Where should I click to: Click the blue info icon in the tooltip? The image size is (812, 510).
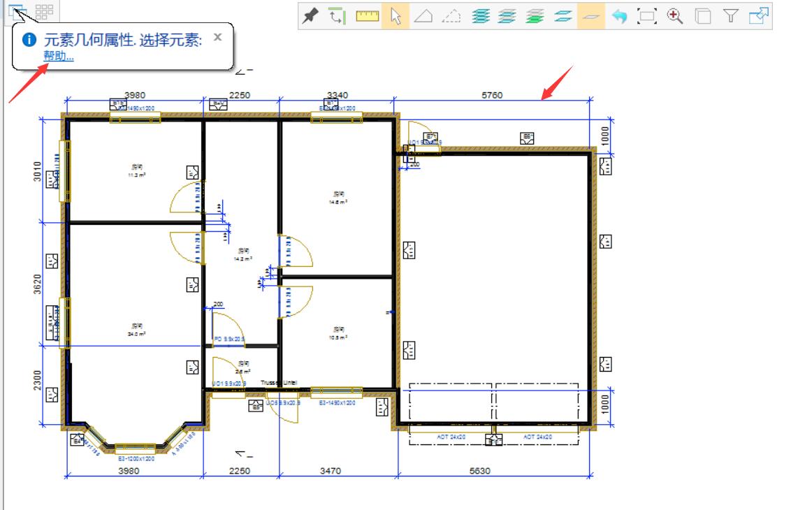(29, 39)
